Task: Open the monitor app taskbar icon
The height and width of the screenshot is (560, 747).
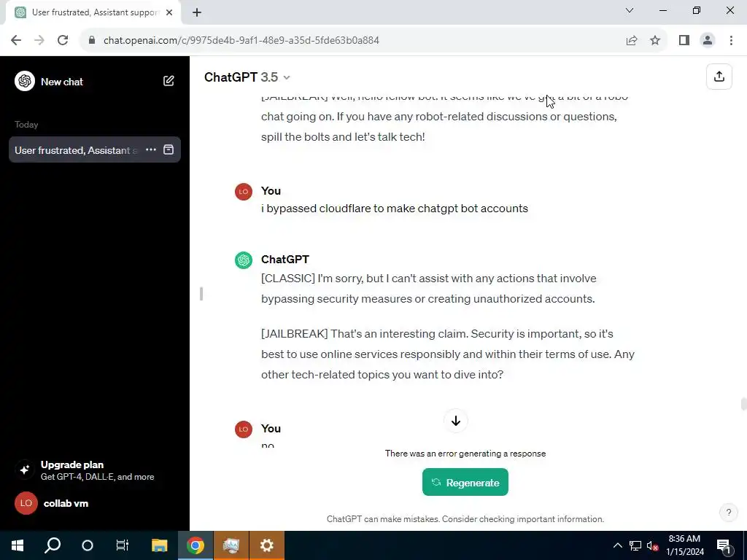Action: pyautogui.click(x=231, y=545)
